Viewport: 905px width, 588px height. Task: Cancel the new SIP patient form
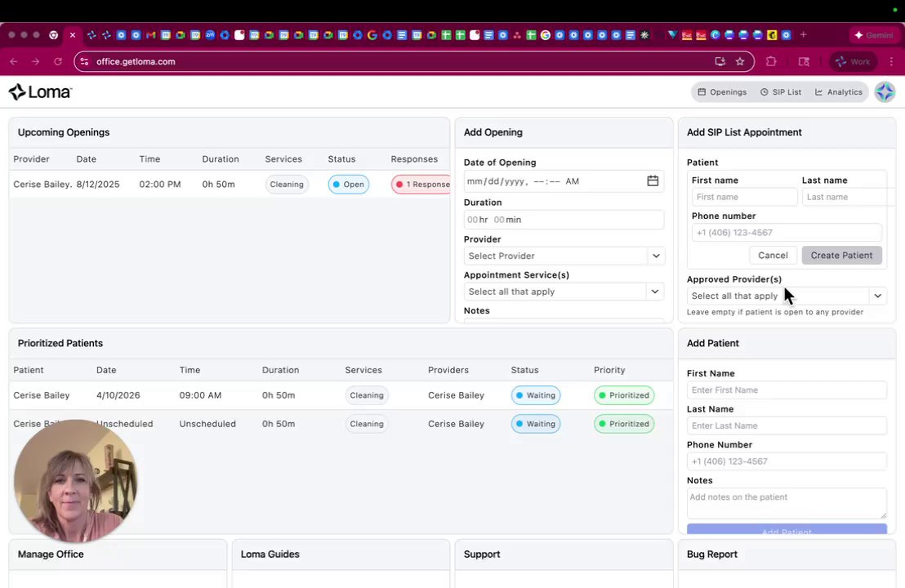click(773, 256)
